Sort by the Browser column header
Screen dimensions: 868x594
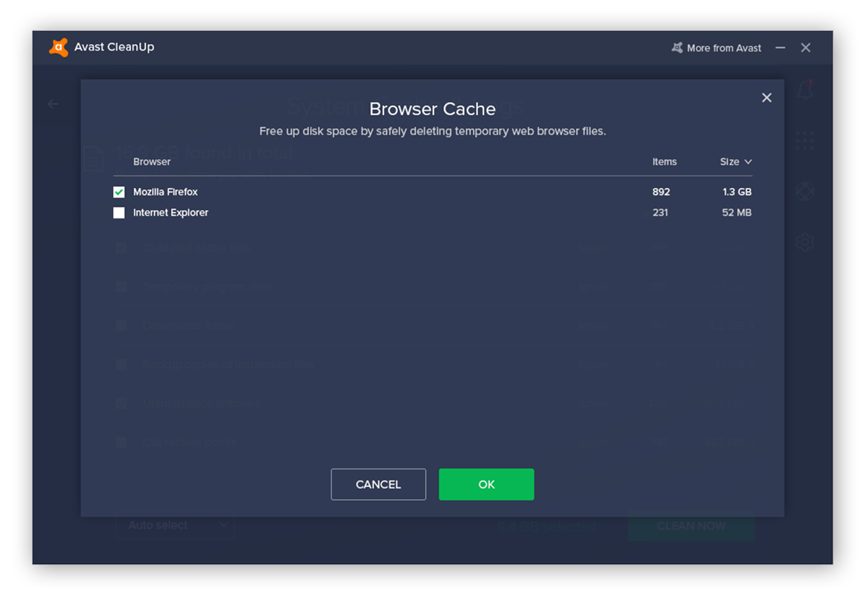[152, 162]
